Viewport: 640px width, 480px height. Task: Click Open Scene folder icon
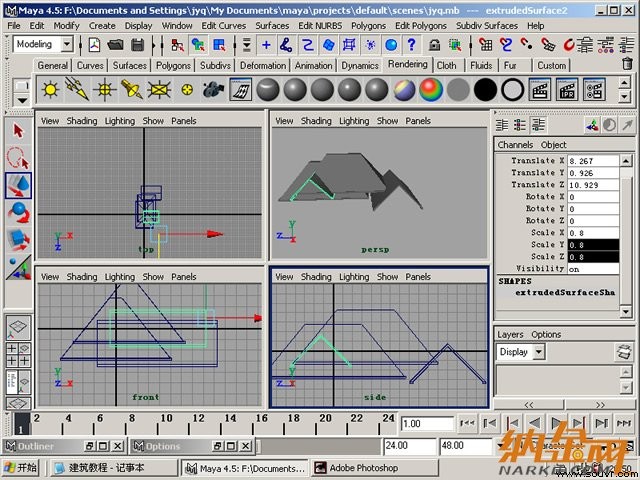(x=116, y=44)
